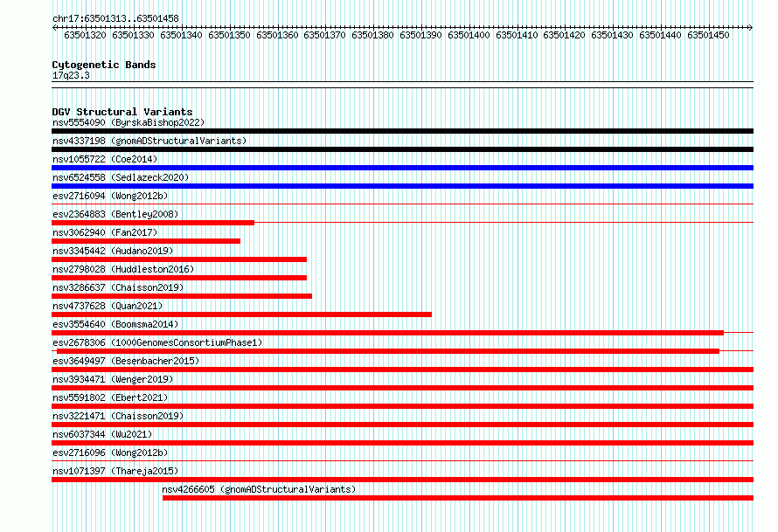Click ruler position 63501380
The width and height of the screenshot is (778, 532).
click(x=372, y=35)
